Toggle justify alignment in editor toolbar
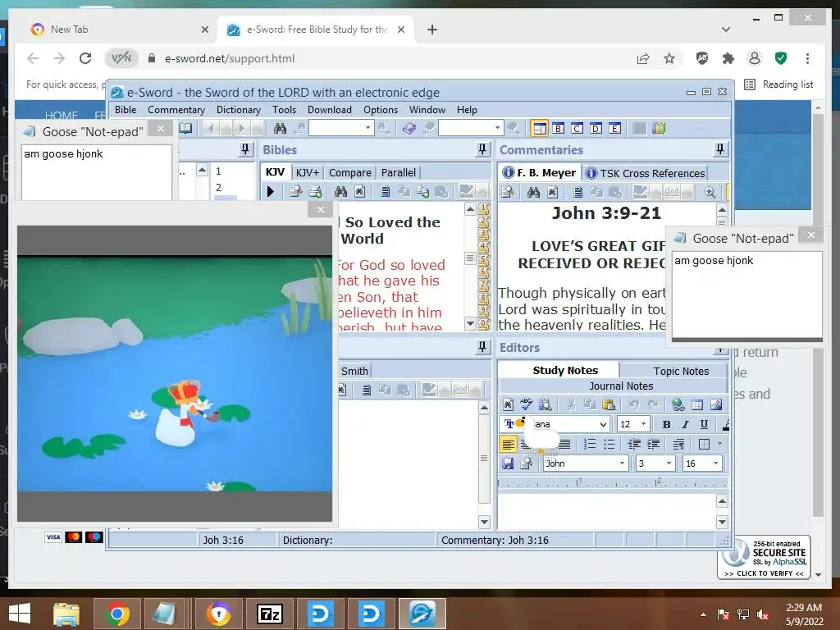 point(564,444)
